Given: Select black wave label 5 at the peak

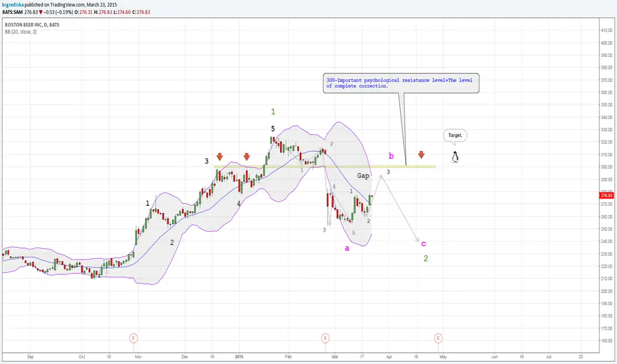Looking at the screenshot, I should click(273, 128).
